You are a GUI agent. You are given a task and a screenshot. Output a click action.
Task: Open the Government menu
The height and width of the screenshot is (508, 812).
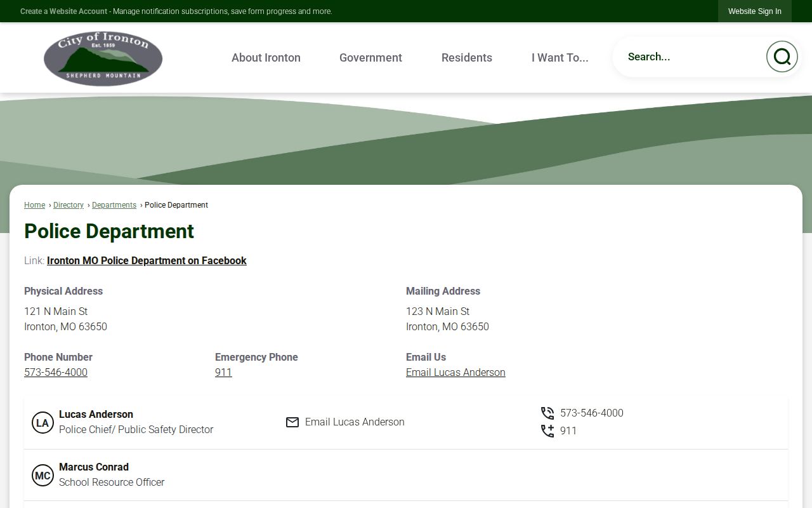(x=370, y=57)
